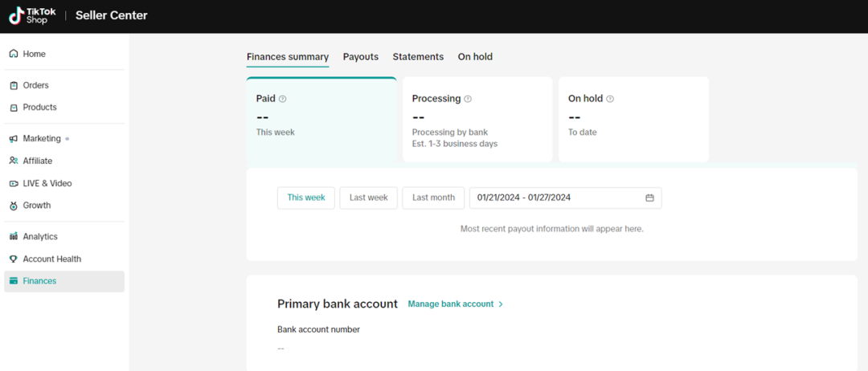The width and height of the screenshot is (868, 371).
Task: Click the Orders clipboard icon
Action: (14, 85)
